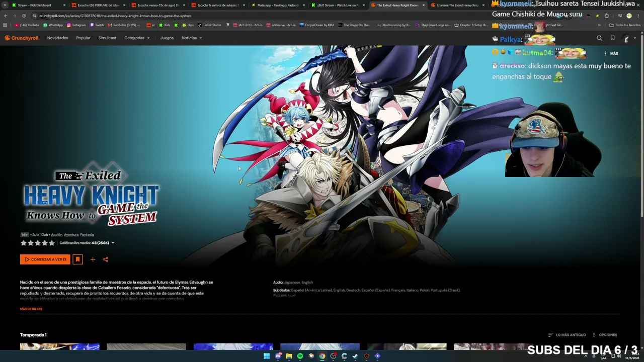Open the episode Opciones menu
644x362 pixels.
point(605,335)
